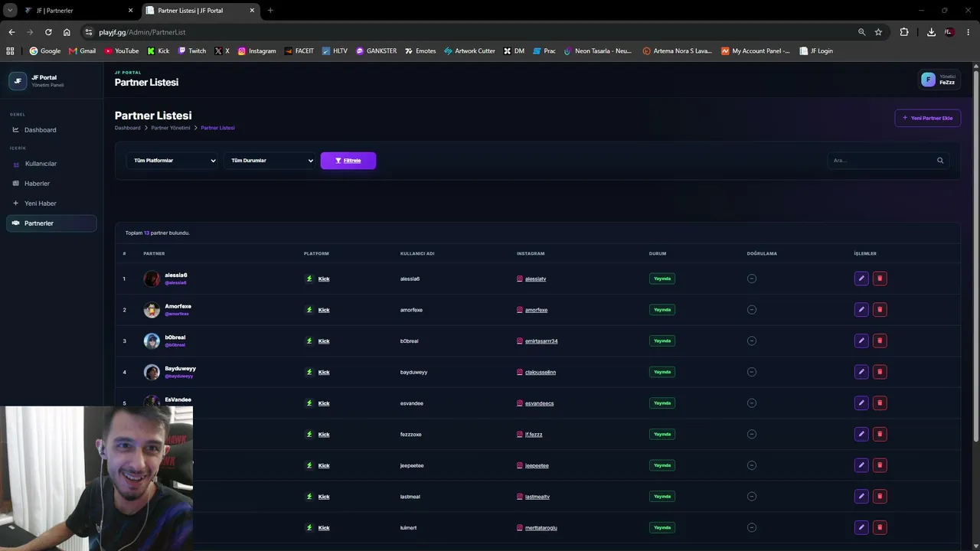
Task: Open Haberler in the sidebar
Action: tap(51, 184)
